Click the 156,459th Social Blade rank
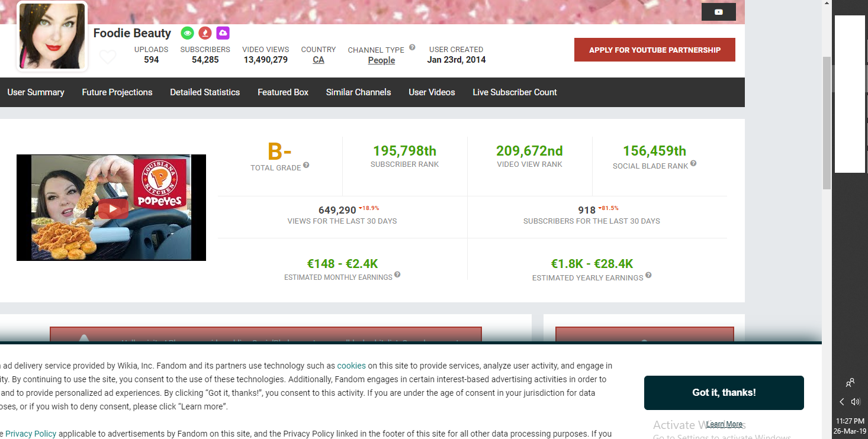Viewport: 868px width, 439px height. pyautogui.click(x=654, y=151)
